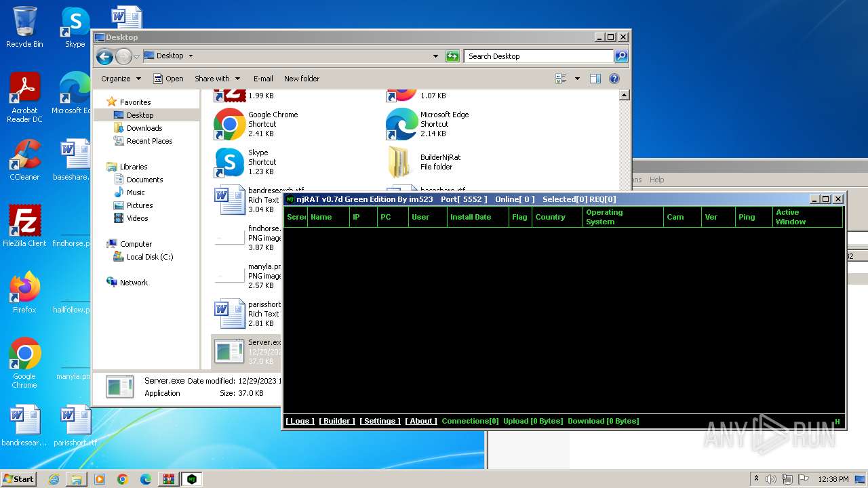Select Downloads in the navigation pane

138,128
